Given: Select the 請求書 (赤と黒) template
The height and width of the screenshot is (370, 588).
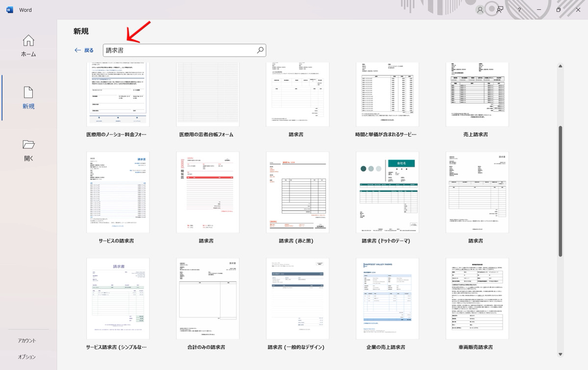Looking at the screenshot, I should coord(297,192).
